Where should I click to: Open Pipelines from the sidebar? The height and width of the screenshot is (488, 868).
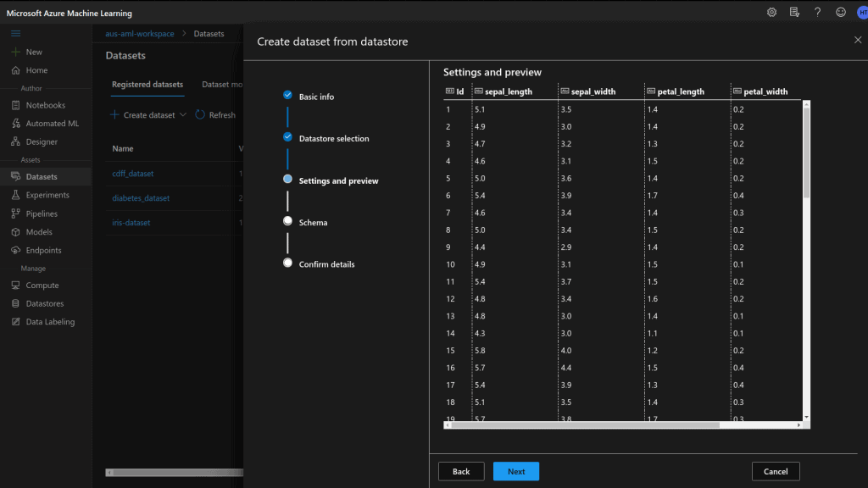pos(42,213)
